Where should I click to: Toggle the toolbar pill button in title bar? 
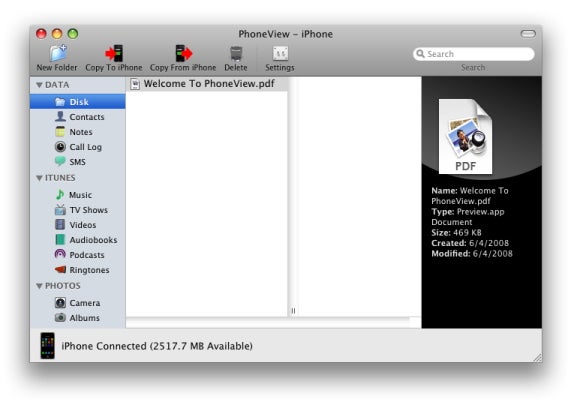(528, 34)
